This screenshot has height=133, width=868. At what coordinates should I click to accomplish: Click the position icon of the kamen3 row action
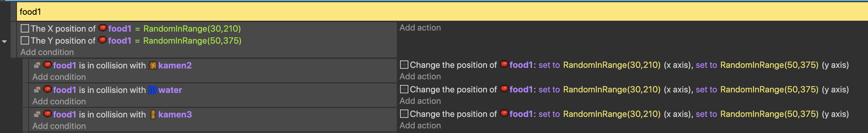[404, 114]
